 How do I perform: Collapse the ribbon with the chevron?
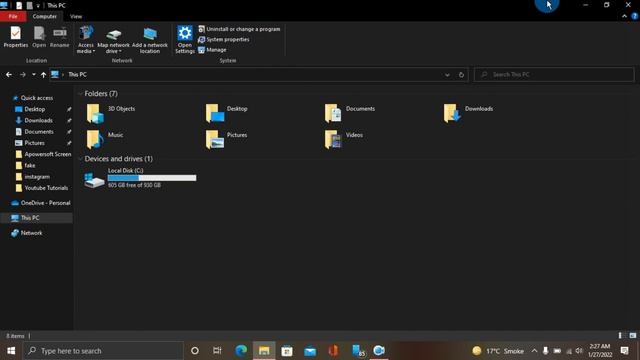[624, 16]
